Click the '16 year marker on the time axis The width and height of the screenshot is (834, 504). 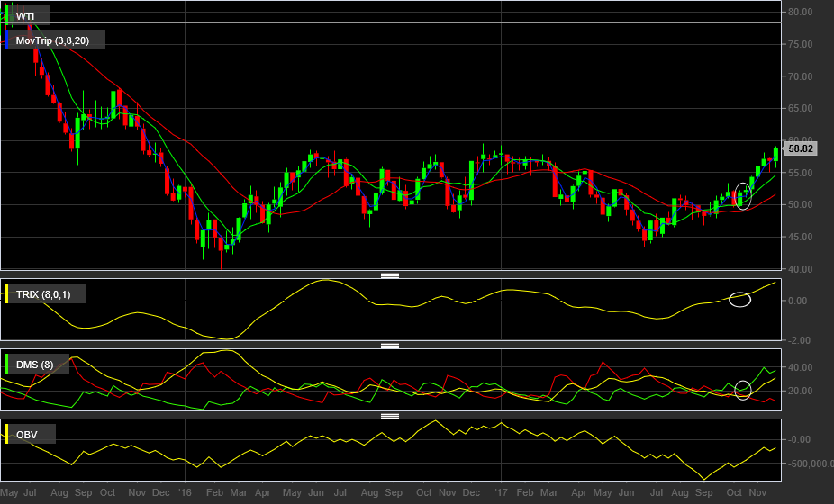185,492
